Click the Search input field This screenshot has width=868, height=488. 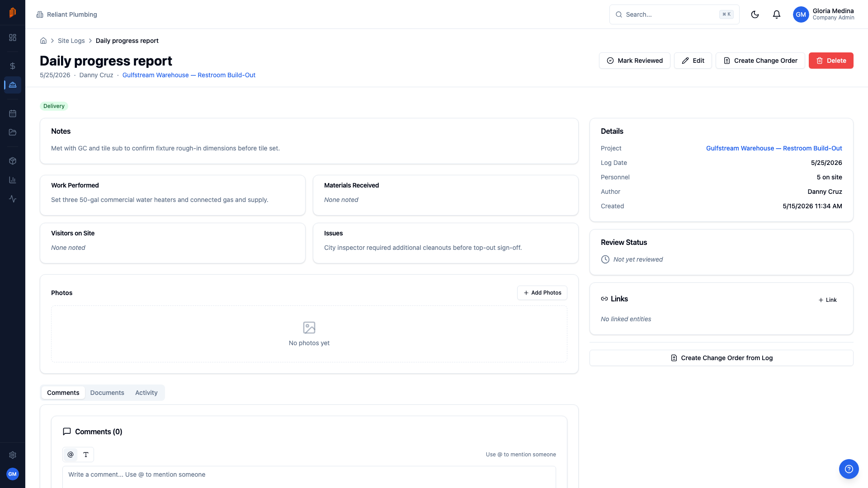tap(675, 14)
